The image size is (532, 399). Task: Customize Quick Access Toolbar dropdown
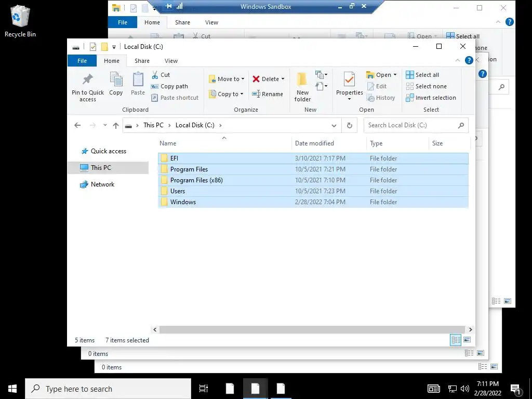click(x=114, y=47)
